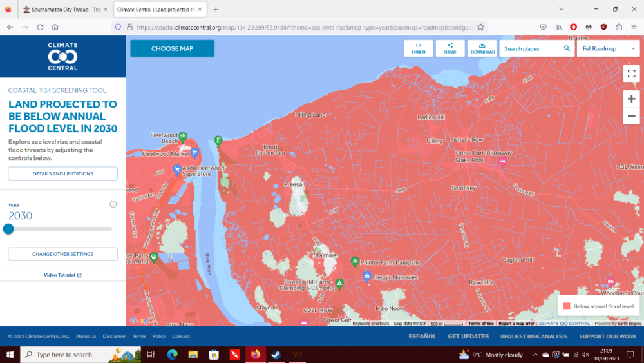Click the Embed code icon button
The image size is (644, 363).
pos(418,48)
